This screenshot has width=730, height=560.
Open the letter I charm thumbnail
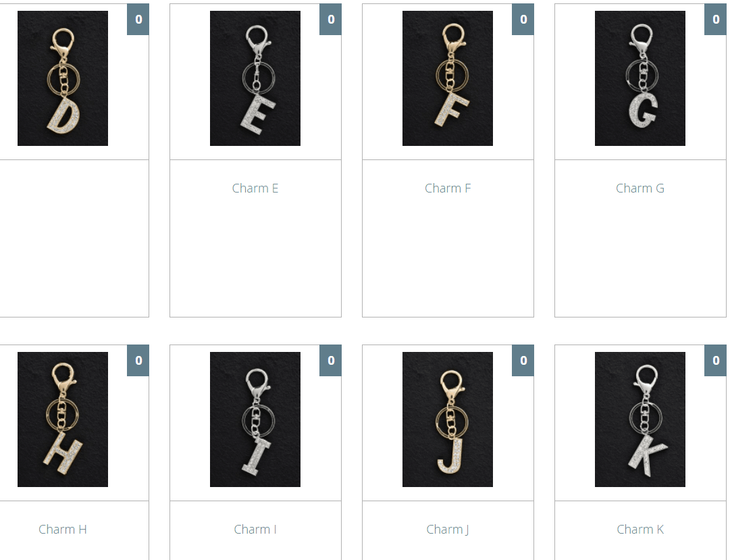click(x=255, y=419)
